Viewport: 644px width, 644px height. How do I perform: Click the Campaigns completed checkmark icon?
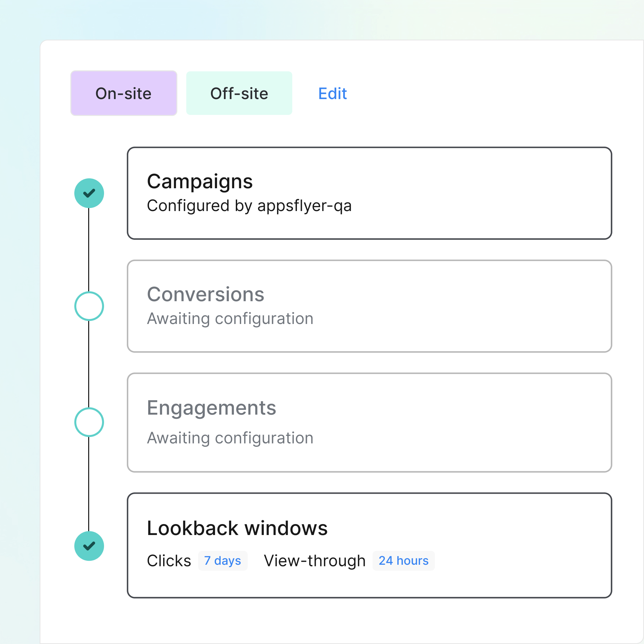tap(89, 193)
